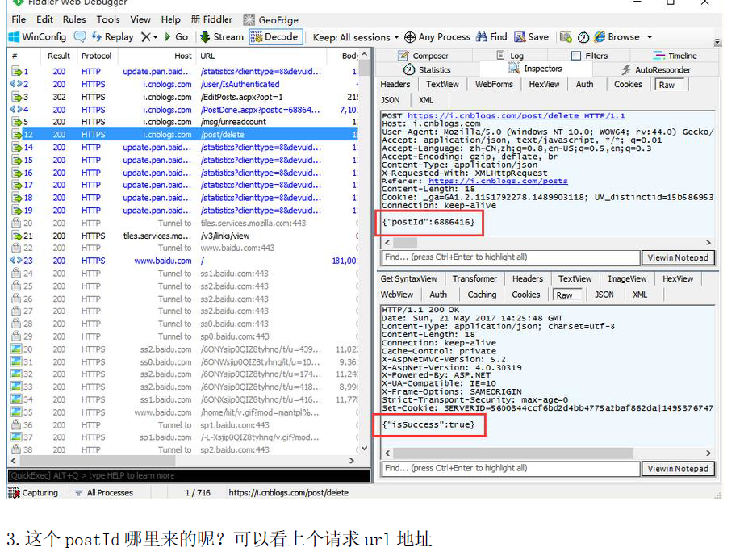Select the request HexView tab
Image resolution: width=744 pixels, height=560 pixels.
point(544,85)
